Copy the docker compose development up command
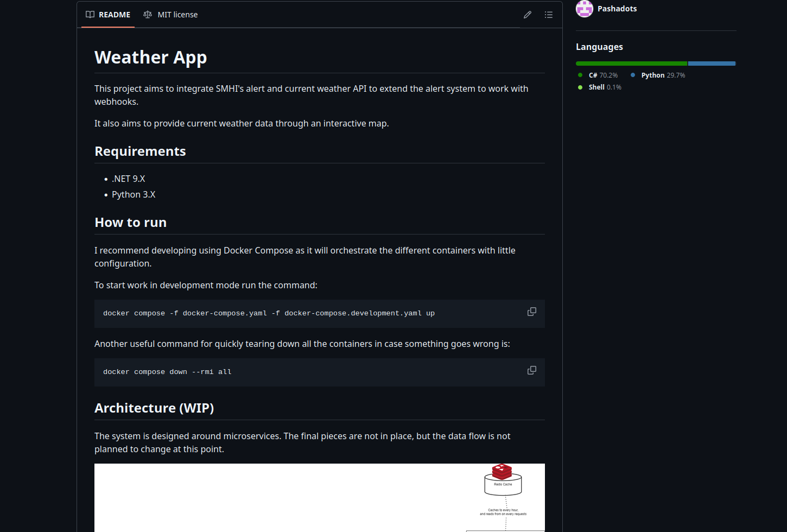Viewport: 787px width, 532px height. (x=532, y=312)
